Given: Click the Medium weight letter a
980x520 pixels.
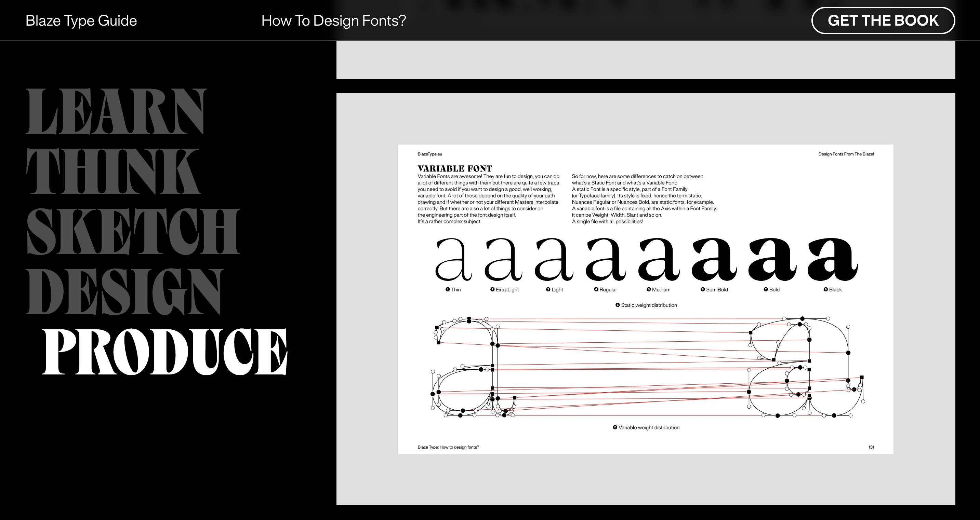Looking at the screenshot, I should [659, 260].
